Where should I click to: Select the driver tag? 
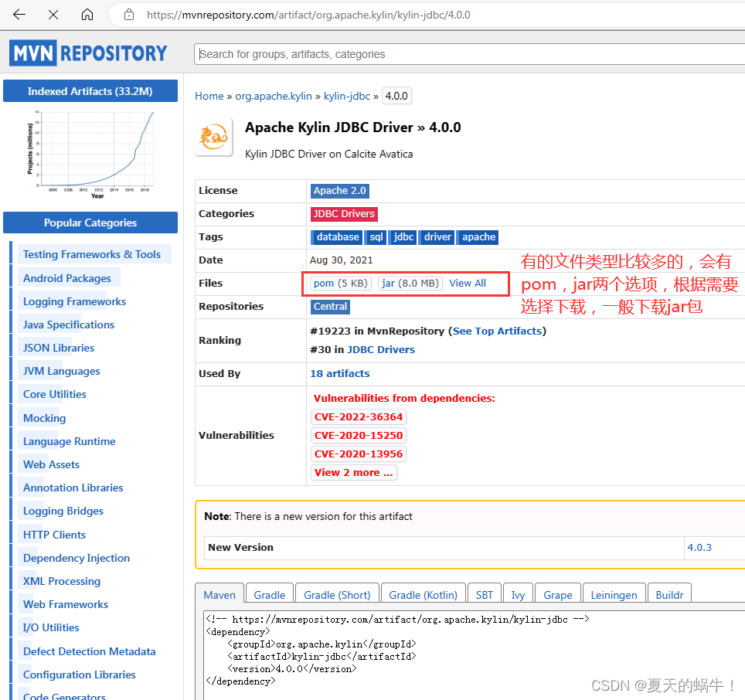click(437, 237)
